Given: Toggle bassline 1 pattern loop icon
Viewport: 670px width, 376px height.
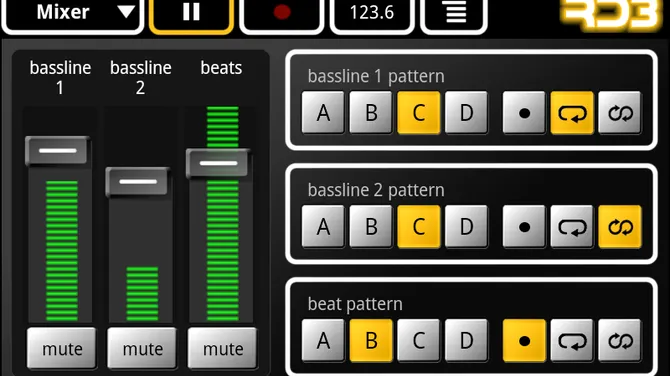Looking at the screenshot, I should (572, 113).
